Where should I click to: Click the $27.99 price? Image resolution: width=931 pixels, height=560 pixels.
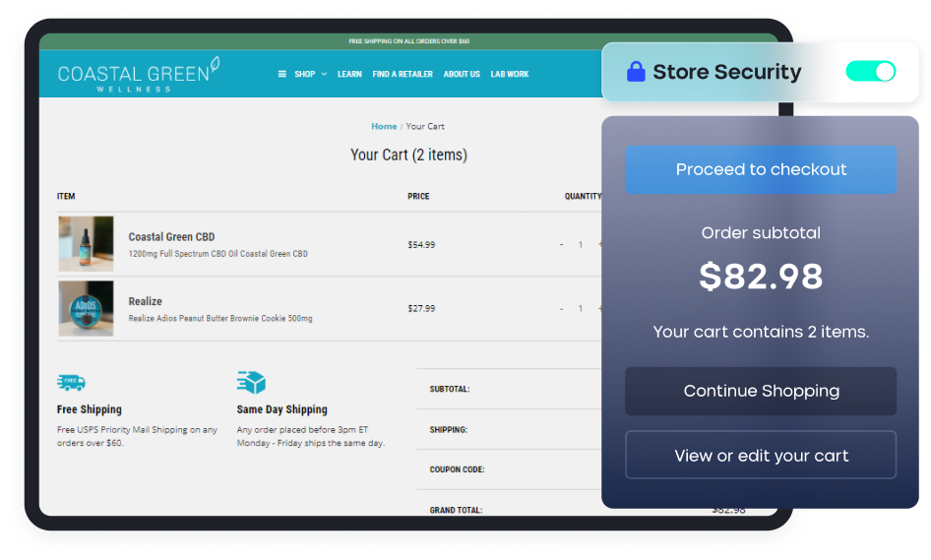point(421,309)
